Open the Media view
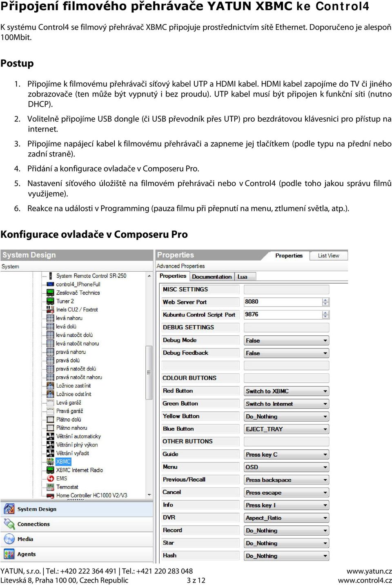This screenshot has height=585, width=392. point(77,539)
